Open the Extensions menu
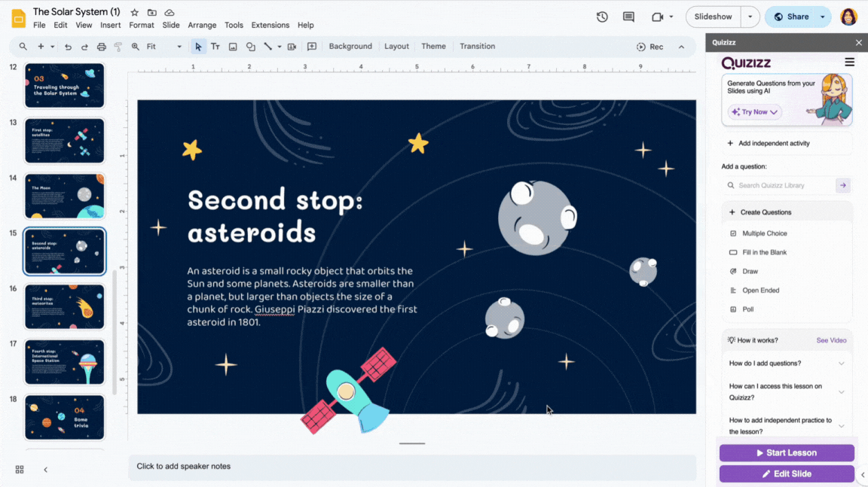This screenshot has height=487, width=868. pyautogui.click(x=270, y=25)
